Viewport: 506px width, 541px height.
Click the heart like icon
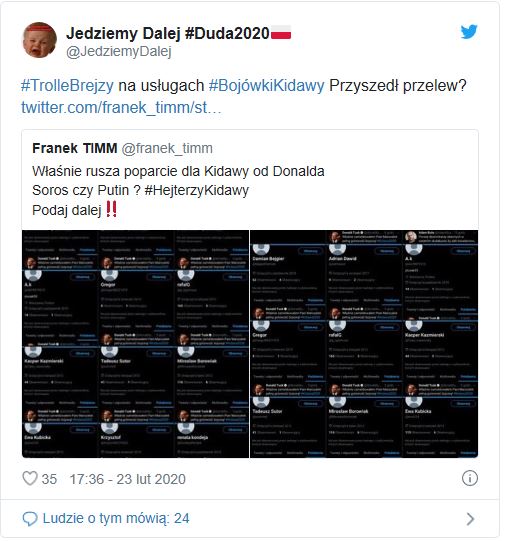pyautogui.click(x=30, y=479)
